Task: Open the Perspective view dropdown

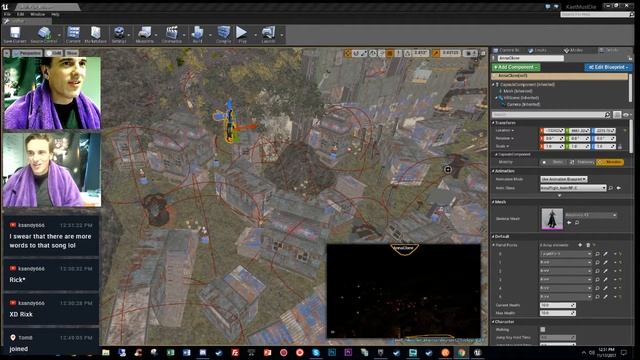Action: pos(27,53)
